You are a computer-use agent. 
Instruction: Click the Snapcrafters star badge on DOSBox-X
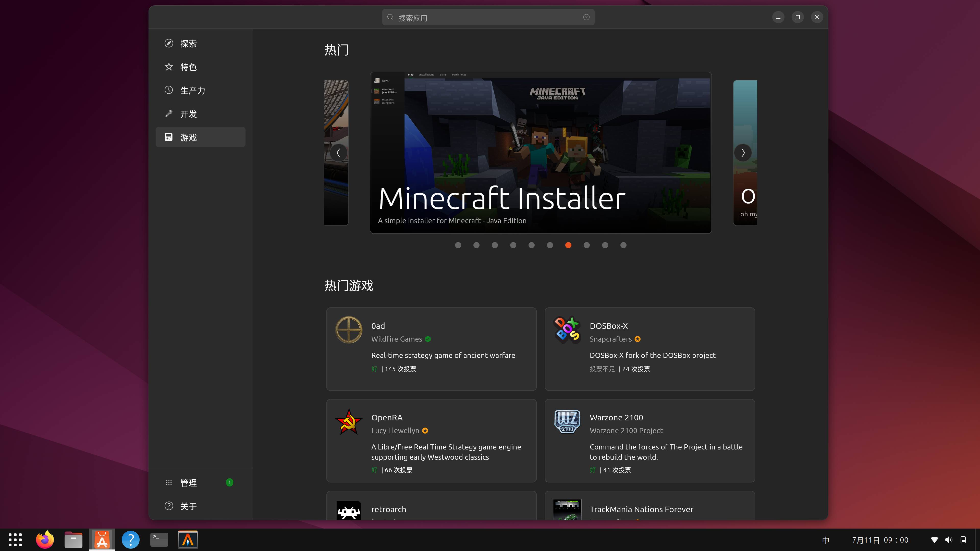click(638, 339)
